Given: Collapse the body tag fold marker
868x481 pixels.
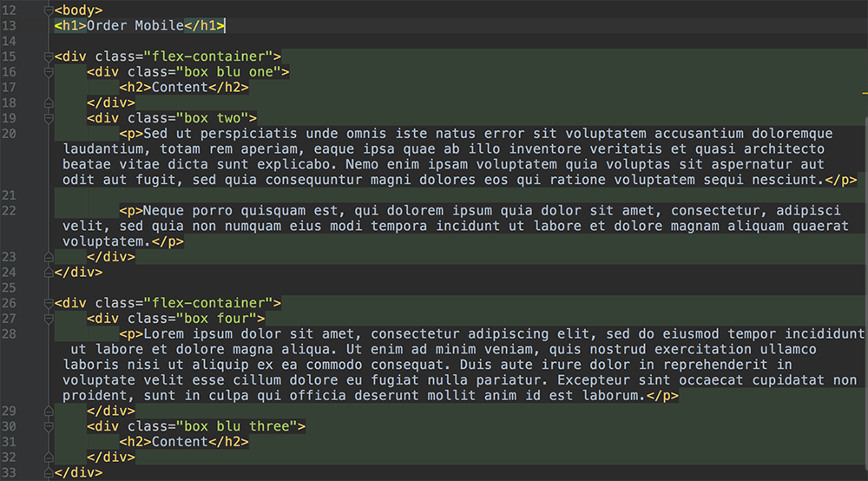Looking at the screenshot, I should [49, 10].
